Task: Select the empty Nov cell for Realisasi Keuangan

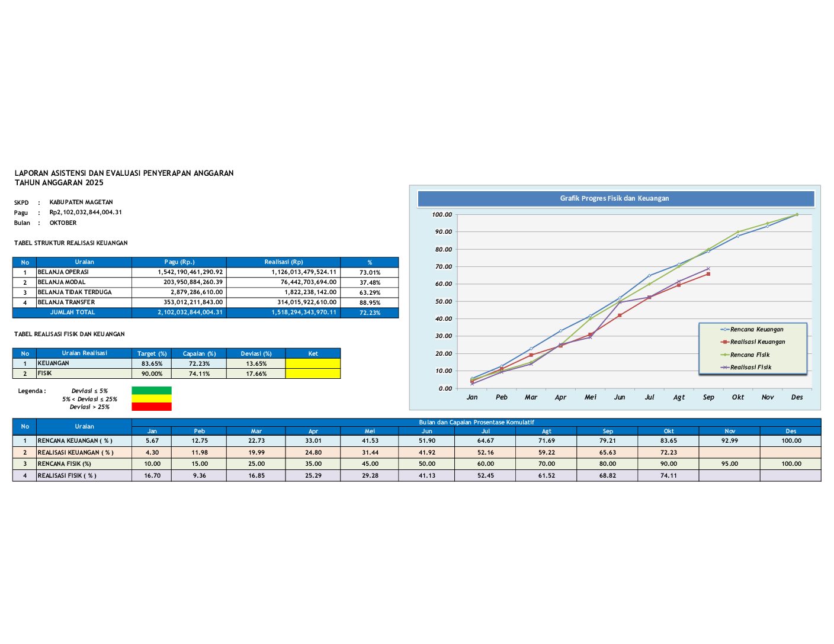Action: pos(729,452)
